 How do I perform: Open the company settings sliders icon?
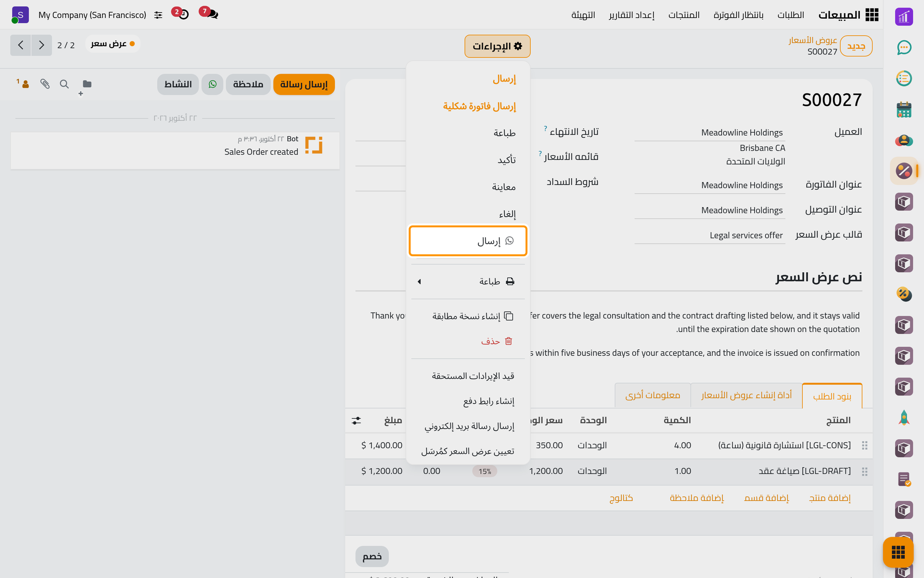click(158, 15)
